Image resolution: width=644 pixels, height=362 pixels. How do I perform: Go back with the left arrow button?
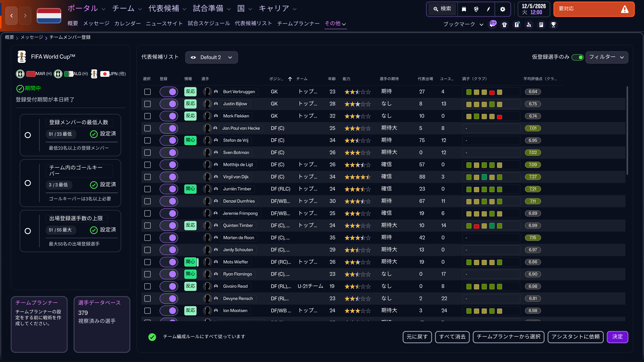[12, 15]
